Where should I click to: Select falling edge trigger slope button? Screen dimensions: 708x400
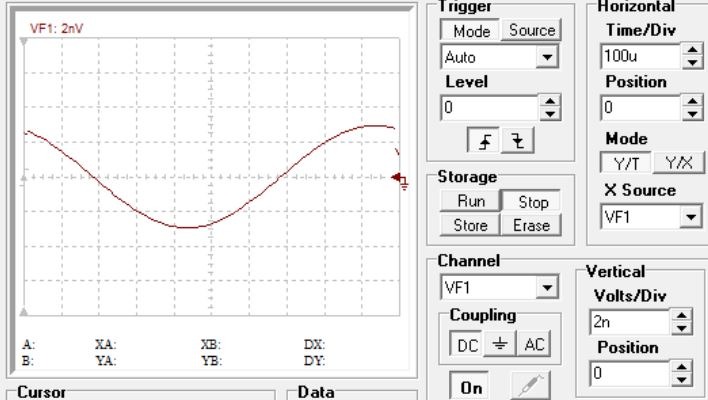click(x=518, y=140)
